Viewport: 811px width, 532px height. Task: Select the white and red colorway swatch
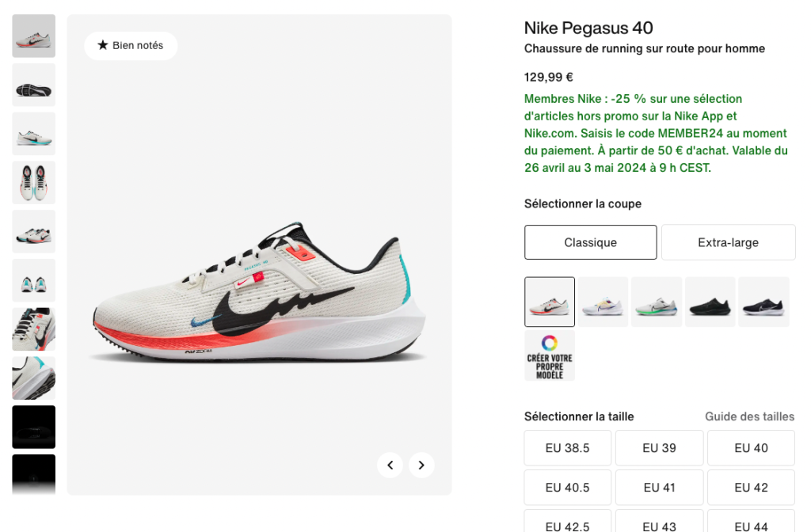(x=549, y=302)
